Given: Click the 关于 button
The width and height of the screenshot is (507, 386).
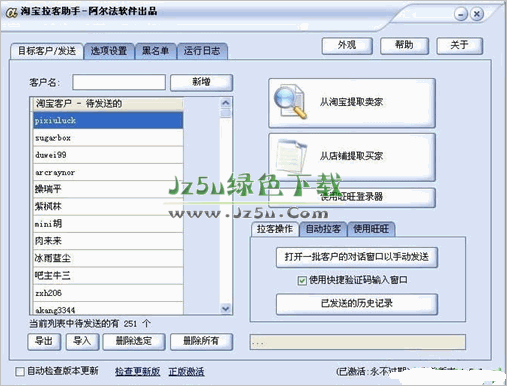Looking at the screenshot, I should [x=460, y=45].
